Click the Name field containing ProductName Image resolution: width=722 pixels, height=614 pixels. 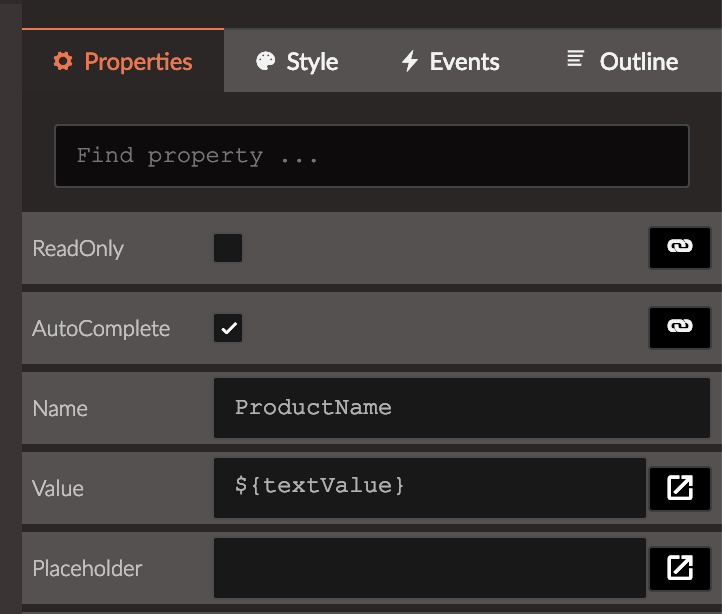pyautogui.click(x=462, y=408)
